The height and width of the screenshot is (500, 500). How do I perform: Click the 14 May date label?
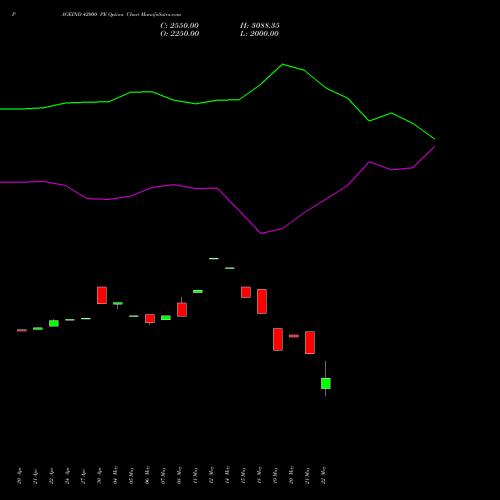pos(227,475)
